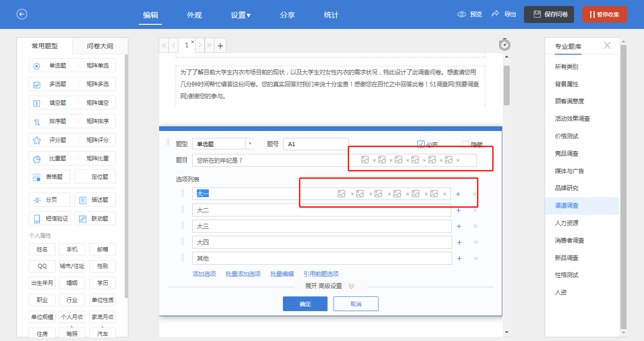Click the 预览 eye icon
The width and height of the screenshot is (644, 341).
tap(461, 14)
